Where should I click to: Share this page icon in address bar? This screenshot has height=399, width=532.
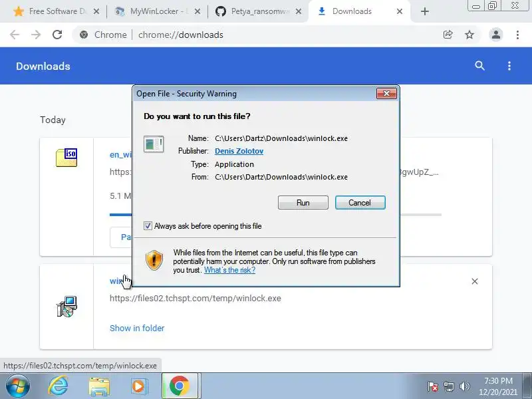(x=448, y=35)
